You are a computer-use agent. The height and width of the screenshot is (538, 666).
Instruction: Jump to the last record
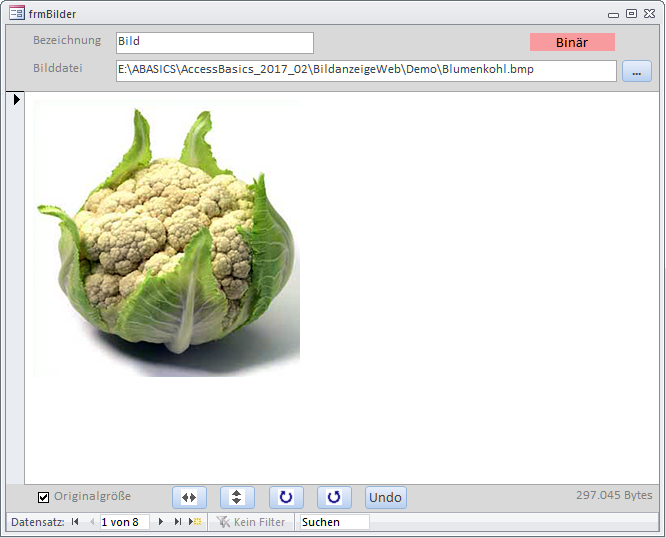pos(178,522)
